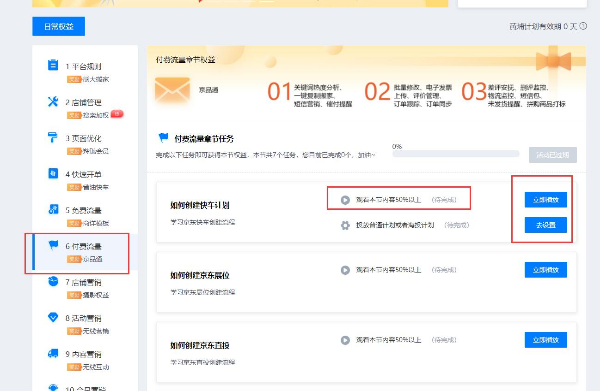The image size is (600, 391).
Task: Click the play icon in 京东展位 row
Action: (345, 270)
